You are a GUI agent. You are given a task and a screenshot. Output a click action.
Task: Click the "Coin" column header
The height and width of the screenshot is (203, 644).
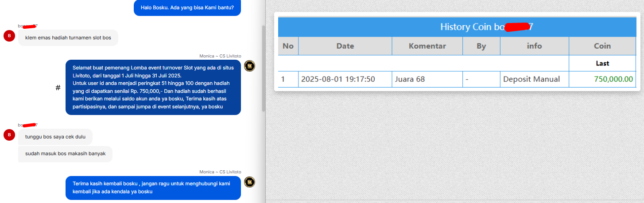click(x=602, y=46)
